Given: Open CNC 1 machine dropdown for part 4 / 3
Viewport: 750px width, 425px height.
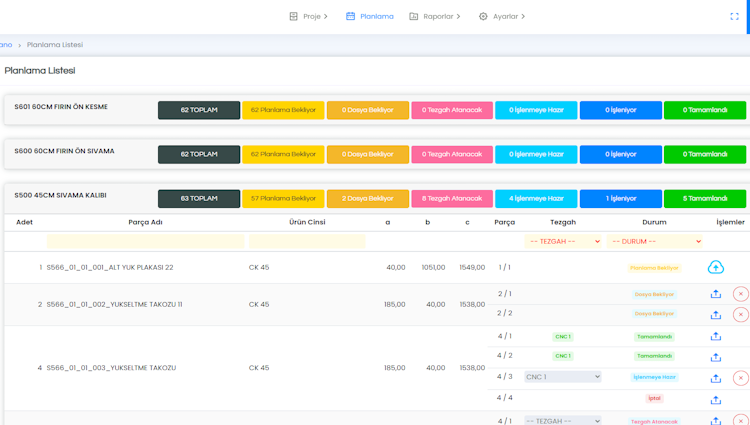Looking at the screenshot, I should (x=563, y=377).
